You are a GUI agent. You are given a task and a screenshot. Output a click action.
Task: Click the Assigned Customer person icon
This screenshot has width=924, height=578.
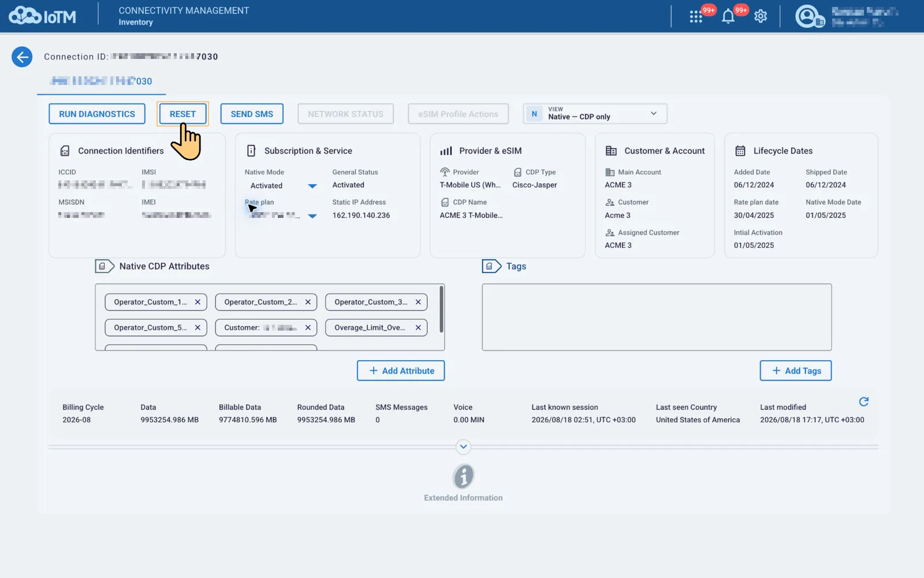pos(610,233)
